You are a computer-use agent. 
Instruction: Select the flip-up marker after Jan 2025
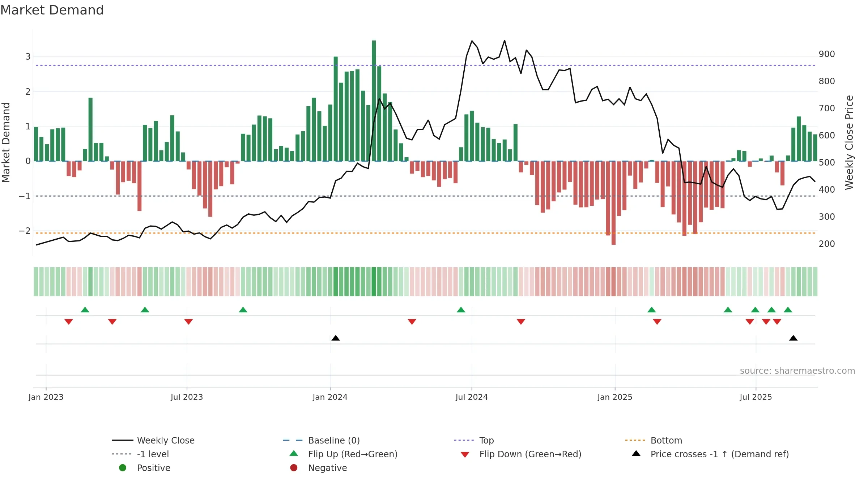pyautogui.click(x=652, y=310)
